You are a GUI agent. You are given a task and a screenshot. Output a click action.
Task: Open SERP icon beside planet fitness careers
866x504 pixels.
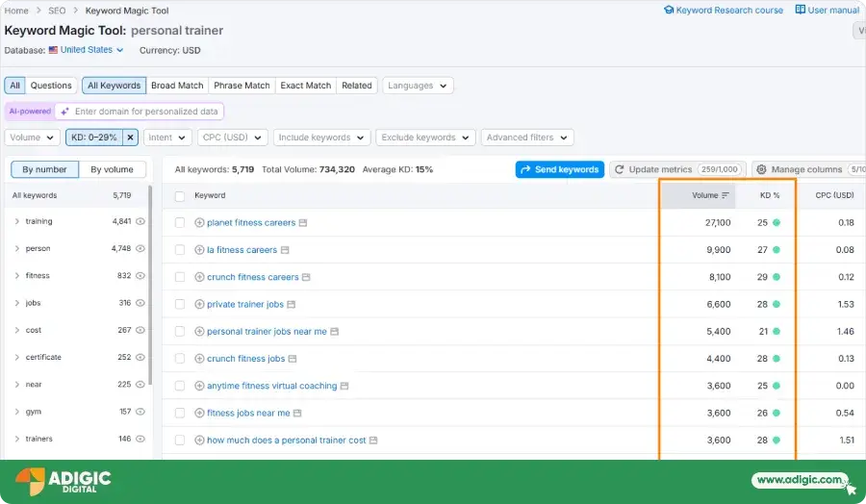click(x=303, y=223)
